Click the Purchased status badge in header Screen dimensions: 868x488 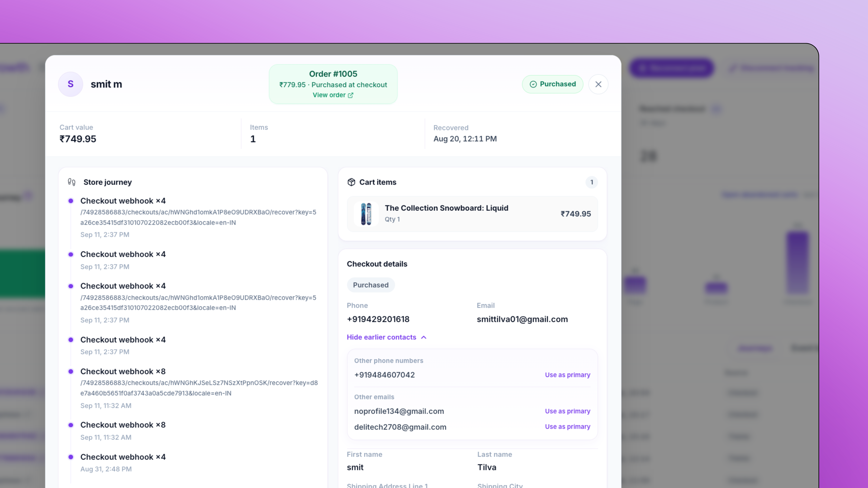point(553,84)
